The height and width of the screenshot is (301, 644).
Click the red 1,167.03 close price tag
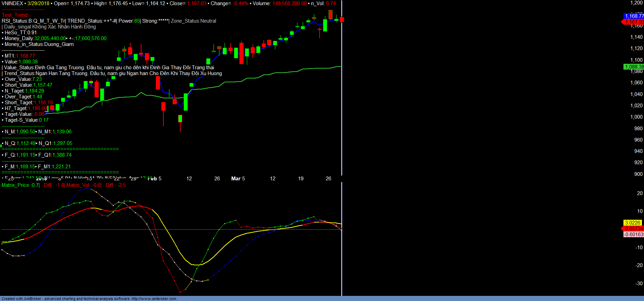[x=634, y=22]
